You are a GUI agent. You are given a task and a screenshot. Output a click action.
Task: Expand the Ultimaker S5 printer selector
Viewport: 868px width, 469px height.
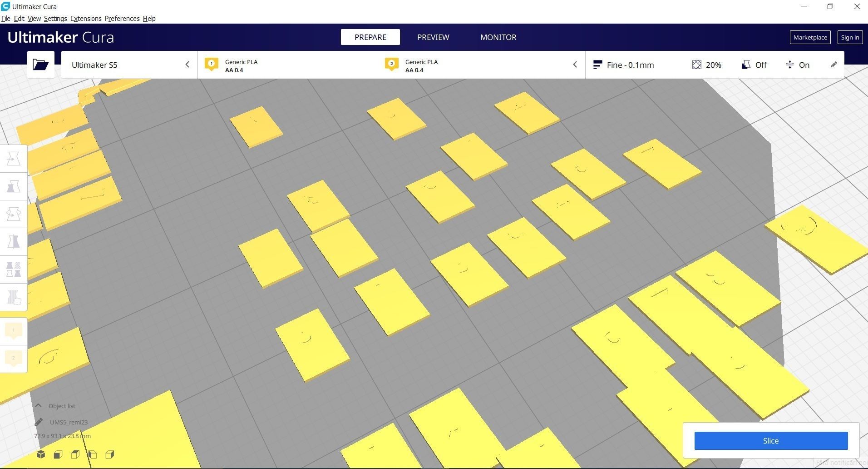point(129,65)
